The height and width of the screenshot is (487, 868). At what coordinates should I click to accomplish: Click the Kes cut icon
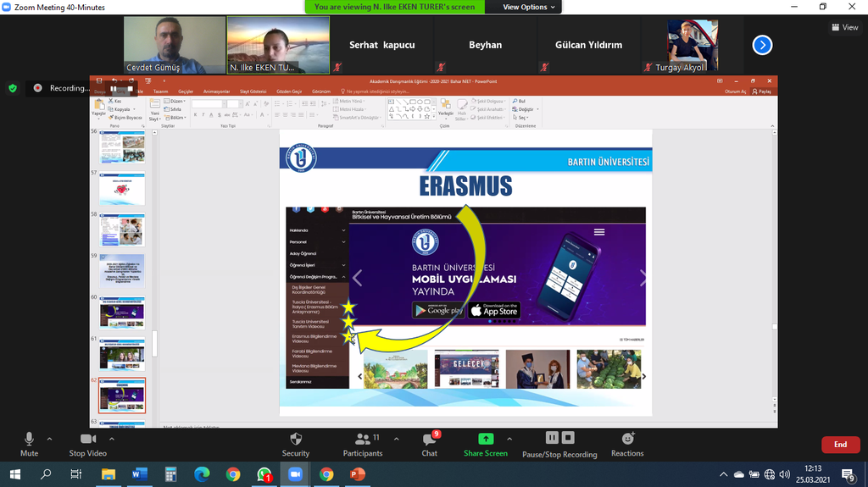click(x=114, y=102)
